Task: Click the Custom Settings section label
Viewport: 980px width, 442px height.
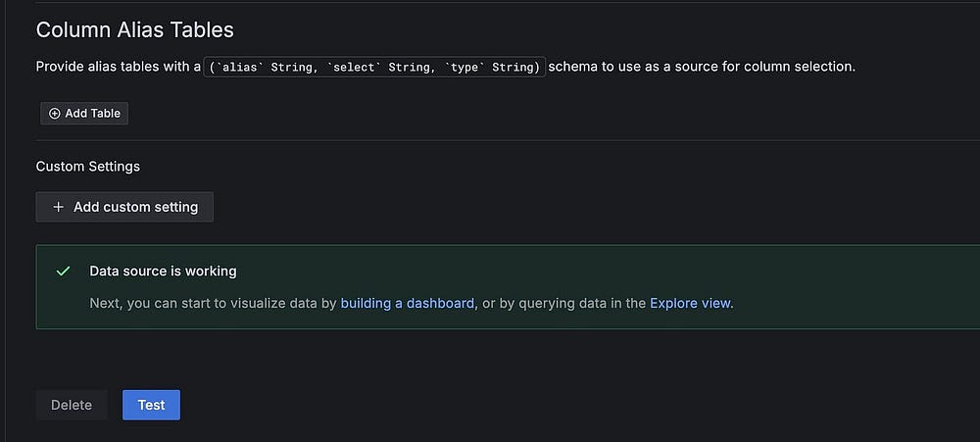Action: 87,167
